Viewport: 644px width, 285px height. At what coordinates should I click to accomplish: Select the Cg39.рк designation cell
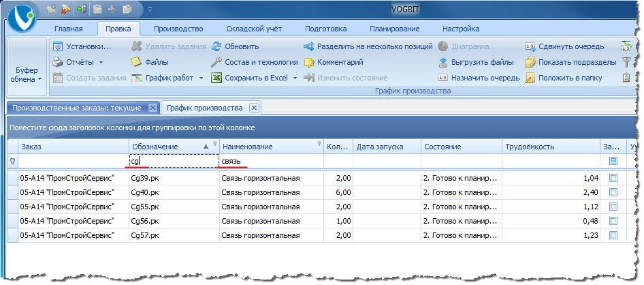pos(174,178)
